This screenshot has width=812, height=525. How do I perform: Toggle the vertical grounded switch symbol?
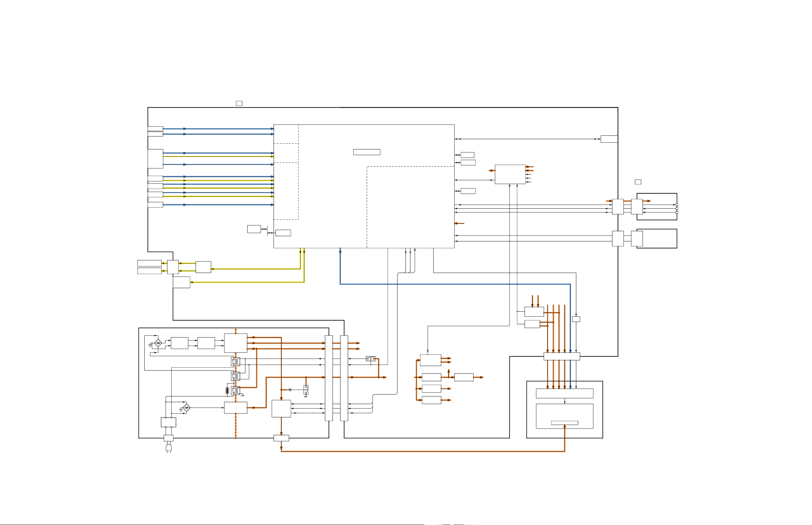tap(306, 390)
